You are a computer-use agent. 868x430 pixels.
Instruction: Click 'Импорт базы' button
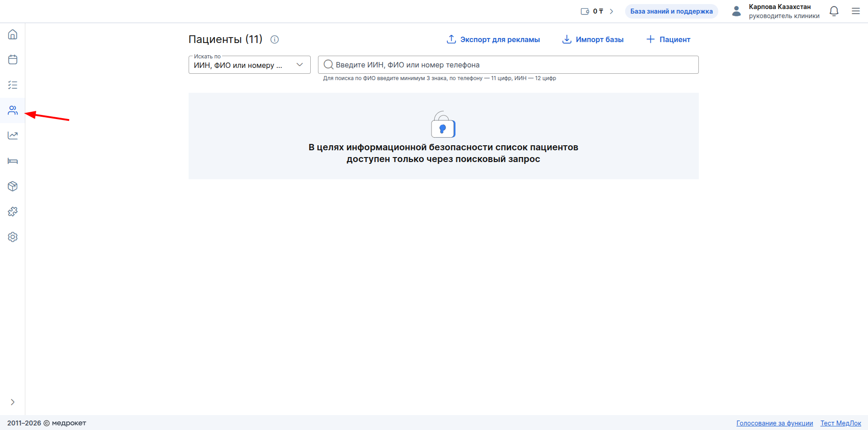[593, 39]
